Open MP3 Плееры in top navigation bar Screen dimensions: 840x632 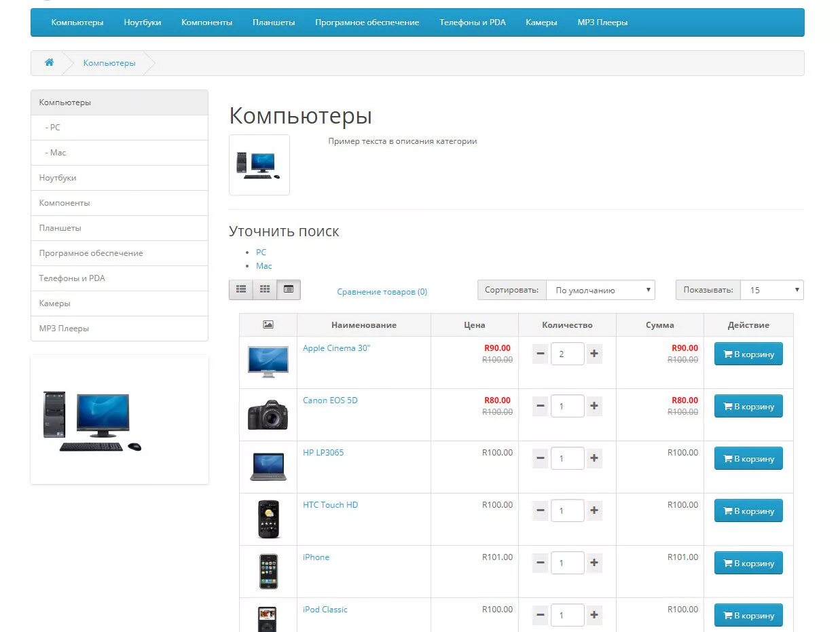[x=602, y=22]
